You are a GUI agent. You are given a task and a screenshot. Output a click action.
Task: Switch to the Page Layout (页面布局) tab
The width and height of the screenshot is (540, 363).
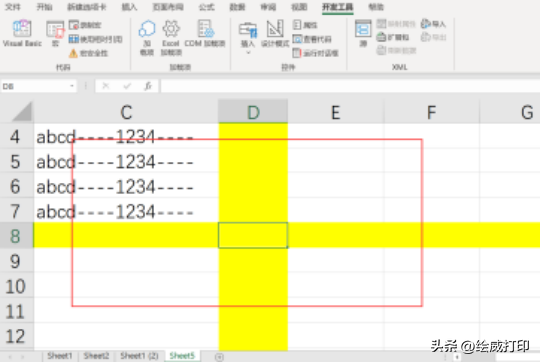(168, 7)
